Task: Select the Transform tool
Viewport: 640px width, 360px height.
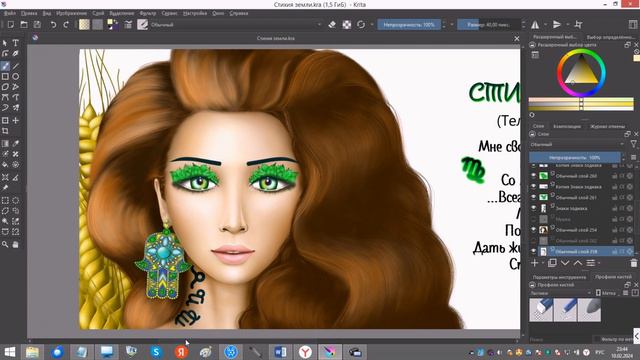Action: 5,120
